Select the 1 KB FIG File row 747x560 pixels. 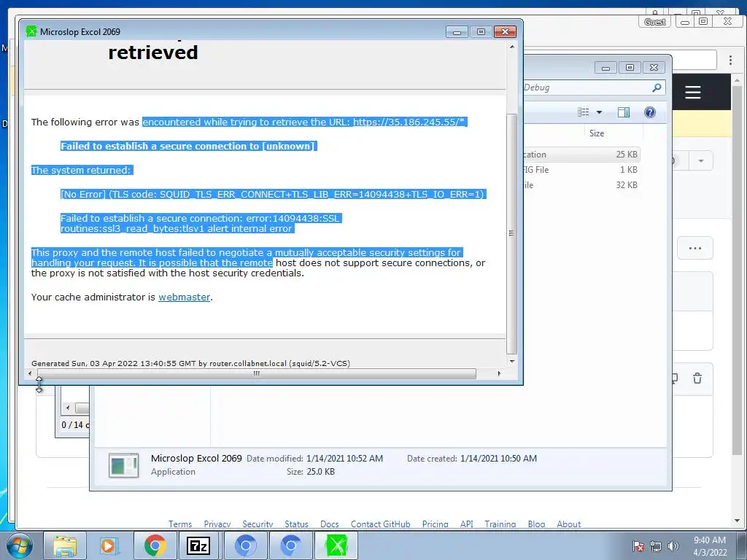[581, 169]
